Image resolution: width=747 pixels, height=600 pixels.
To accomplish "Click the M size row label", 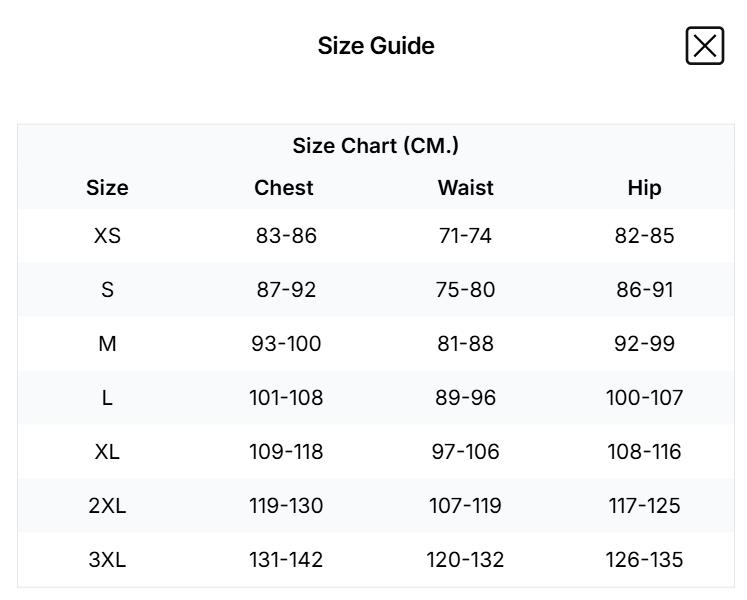I will point(107,344).
